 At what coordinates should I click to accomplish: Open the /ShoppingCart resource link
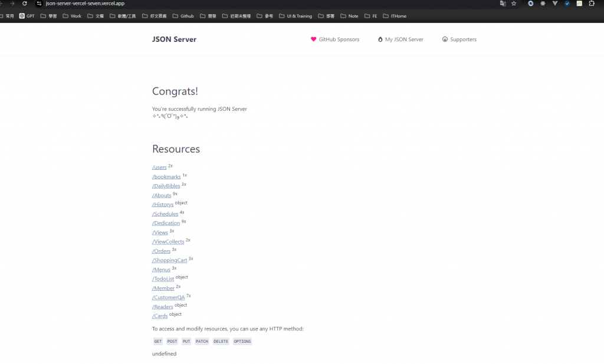pos(169,260)
